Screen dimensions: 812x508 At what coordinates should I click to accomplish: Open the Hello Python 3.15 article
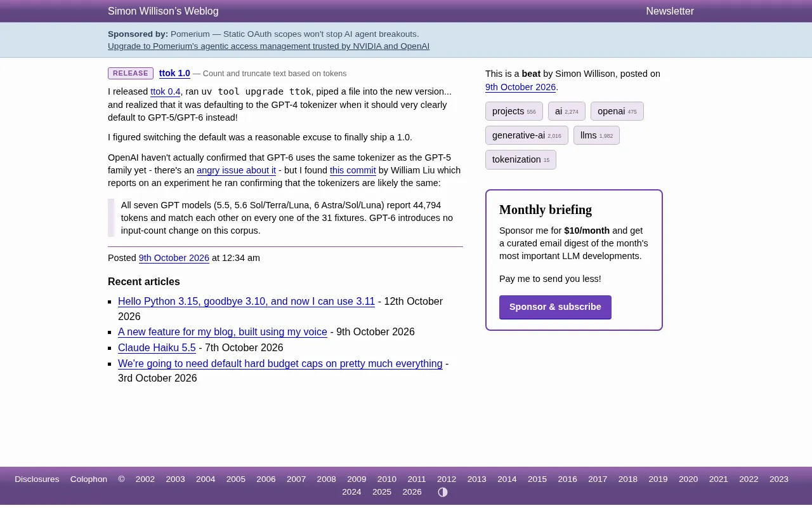click(x=246, y=302)
